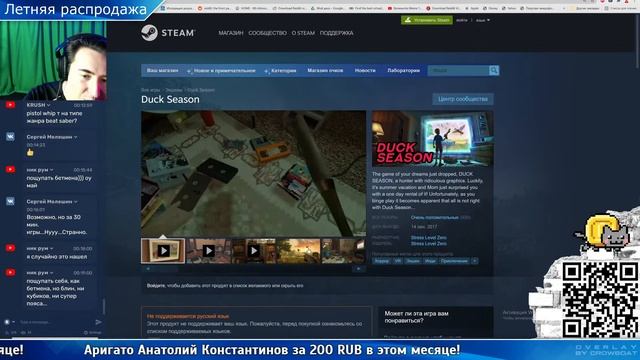
Task: Click the Duck Season capsule header image
Action: (432, 139)
